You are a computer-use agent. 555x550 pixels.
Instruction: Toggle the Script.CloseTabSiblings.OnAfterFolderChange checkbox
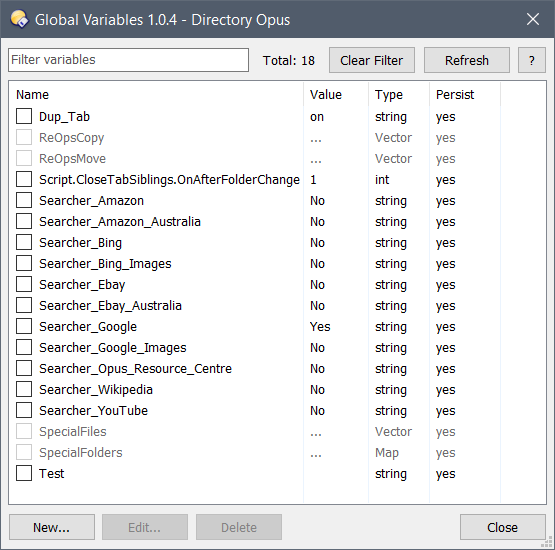point(24,179)
